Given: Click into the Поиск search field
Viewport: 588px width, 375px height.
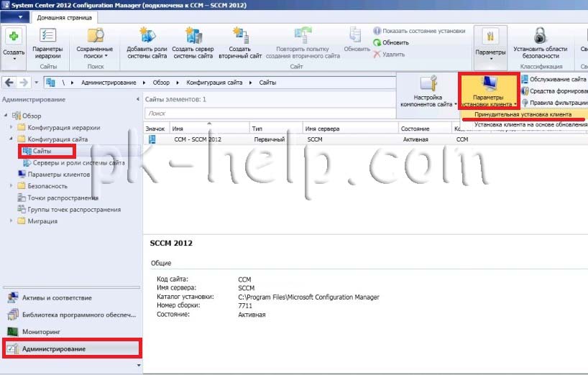Looking at the screenshot, I should point(270,113).
